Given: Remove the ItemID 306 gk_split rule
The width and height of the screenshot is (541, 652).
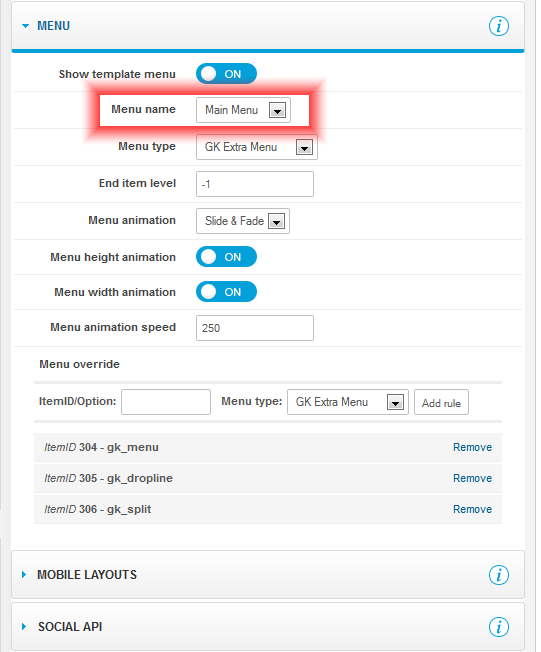Looking at the screenshot, I should pyautogui.click(x=472, y=509).
